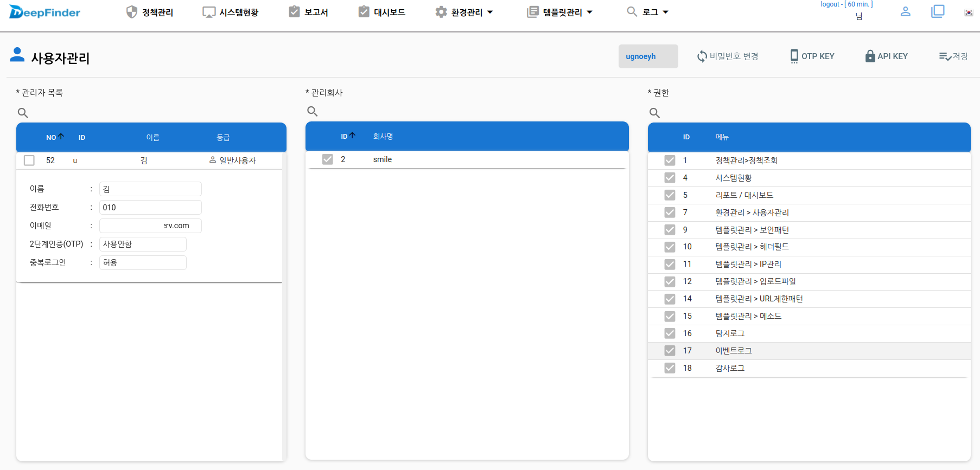Click the search icon above the 관리자 목록 table
Image resolution: width=980 pixels, height=470 pixels.
23,113
